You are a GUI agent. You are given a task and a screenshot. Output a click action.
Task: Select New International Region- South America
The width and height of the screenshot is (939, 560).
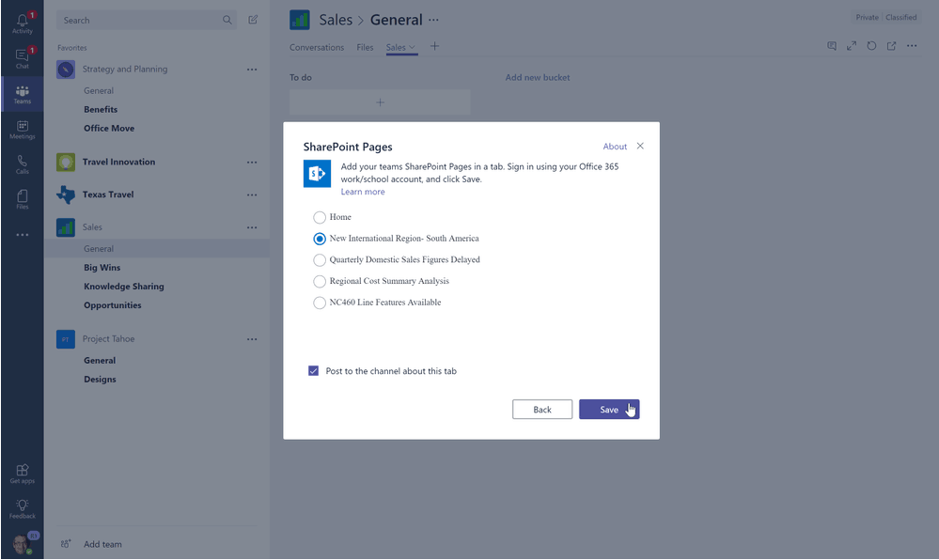point(320,239)
